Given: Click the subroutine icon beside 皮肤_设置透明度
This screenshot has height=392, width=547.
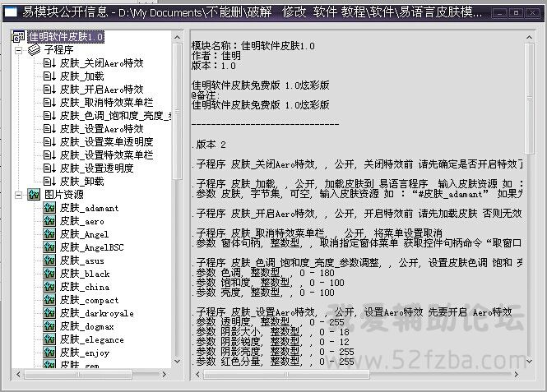Looking at the screenshot, I should point(49,168).
